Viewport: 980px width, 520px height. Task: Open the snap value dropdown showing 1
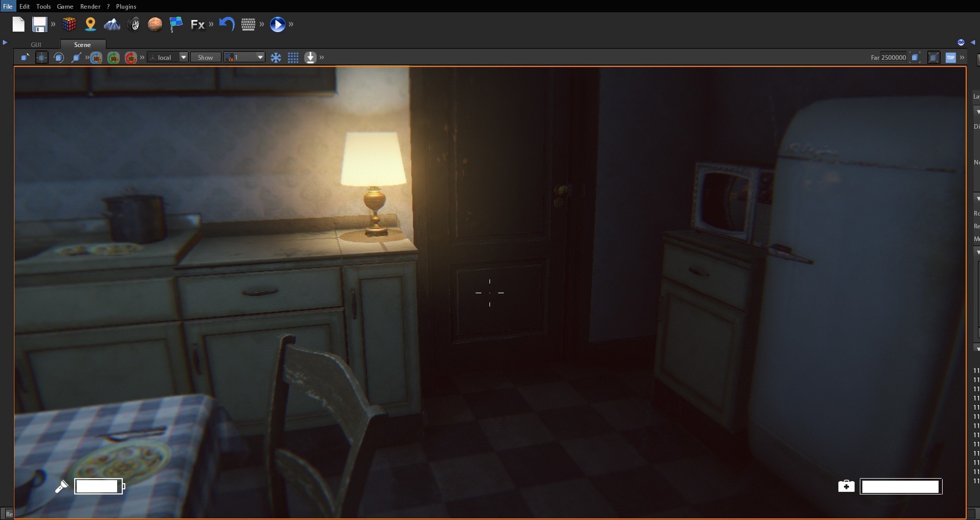tap(244, 57)
